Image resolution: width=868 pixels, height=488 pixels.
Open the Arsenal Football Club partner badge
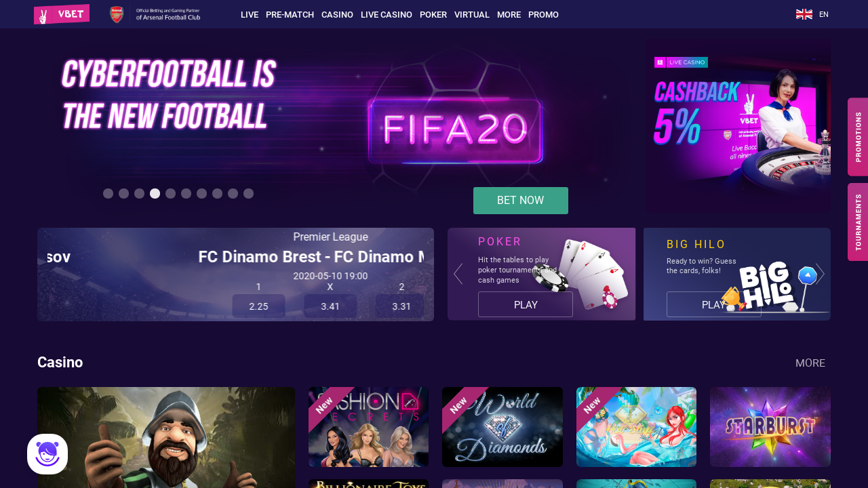[155, 14]
